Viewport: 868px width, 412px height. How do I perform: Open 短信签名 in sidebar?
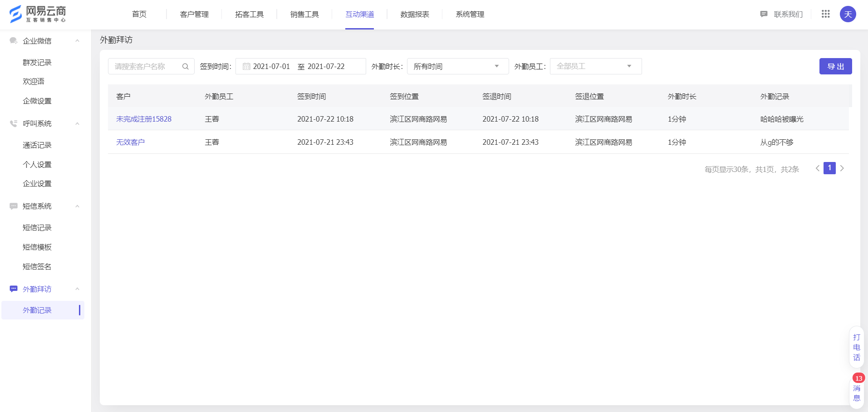tap(37, 266)
